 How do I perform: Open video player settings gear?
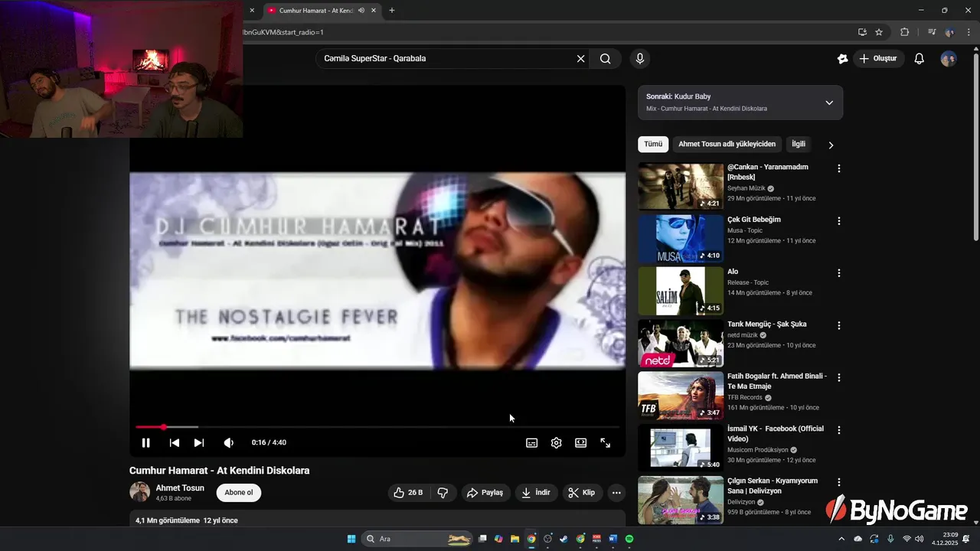click(557, 442)
